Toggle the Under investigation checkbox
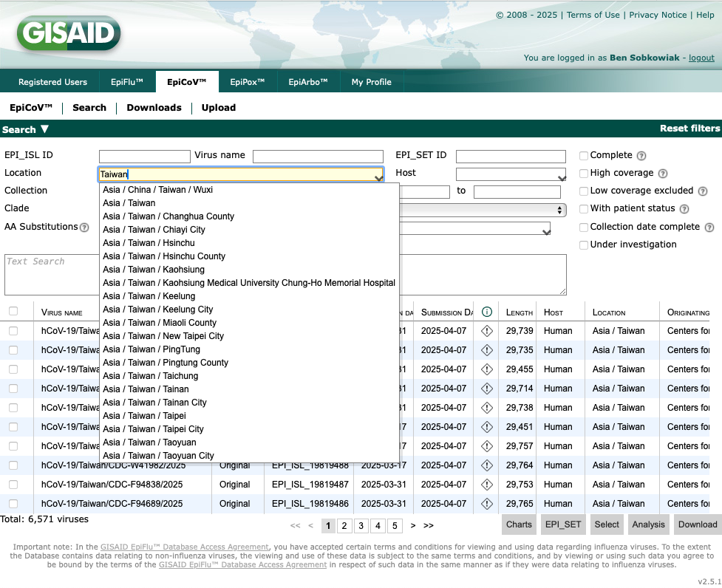Screen dimensions: 722x588 (x=584, y=245)
